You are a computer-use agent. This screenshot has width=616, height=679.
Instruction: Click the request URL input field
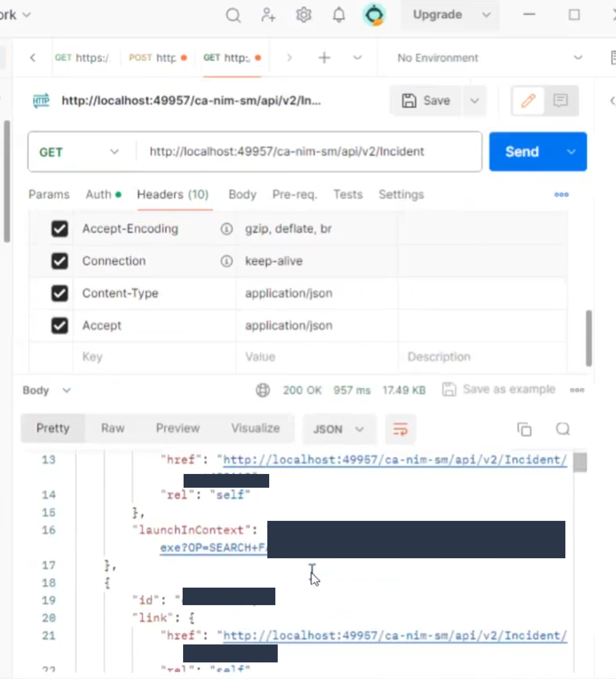(308, 152)
